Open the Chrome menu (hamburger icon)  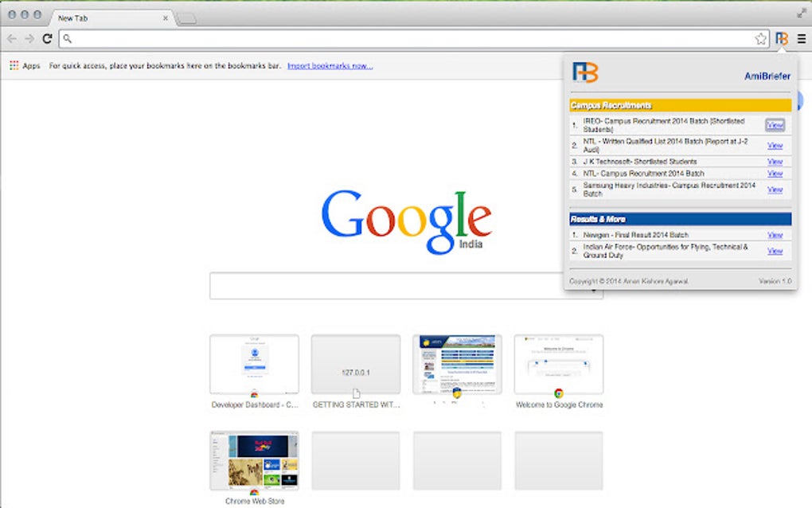click(800, 37)
